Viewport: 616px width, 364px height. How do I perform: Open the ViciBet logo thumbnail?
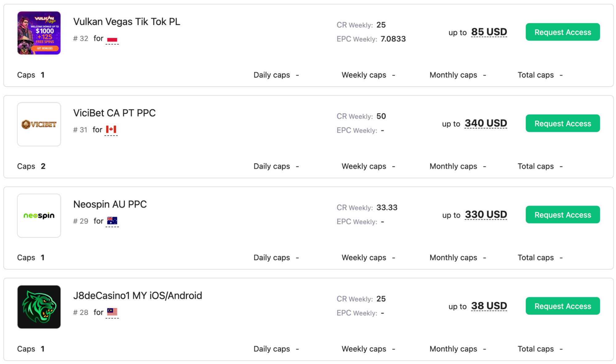[39, 124]
